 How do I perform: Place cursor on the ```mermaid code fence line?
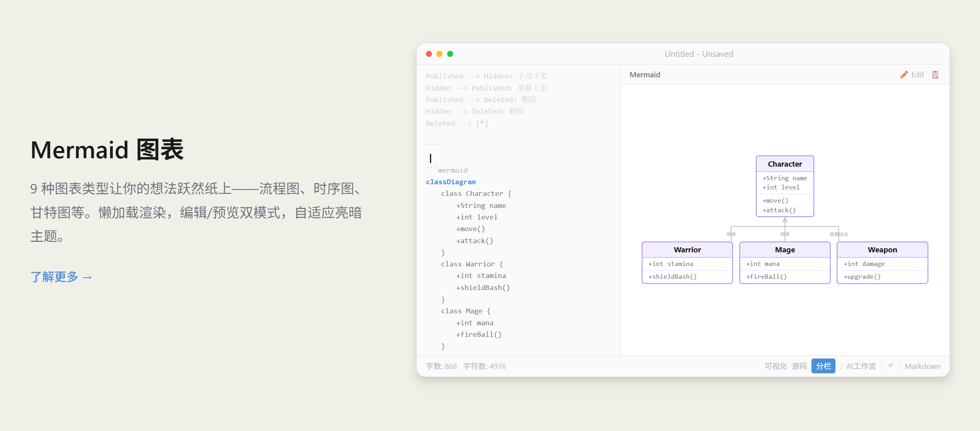tap(446, 170)
